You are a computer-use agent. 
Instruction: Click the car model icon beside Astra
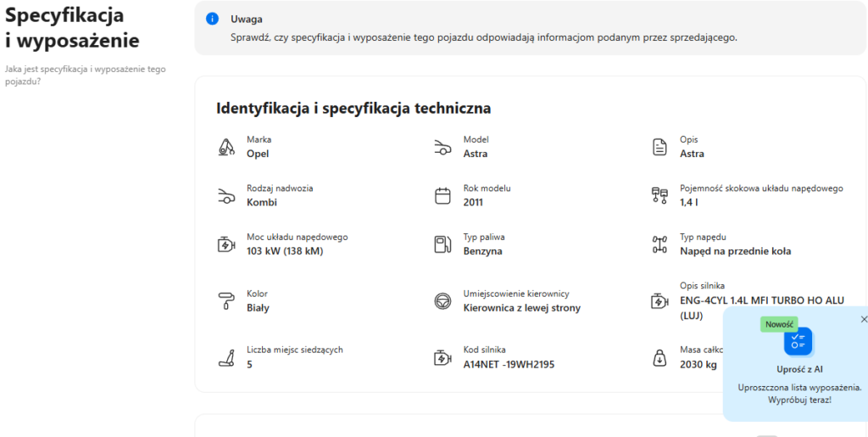442,147
